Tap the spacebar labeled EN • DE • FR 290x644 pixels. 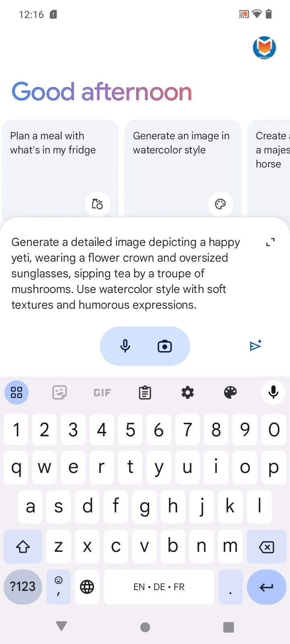coord(159,587)
